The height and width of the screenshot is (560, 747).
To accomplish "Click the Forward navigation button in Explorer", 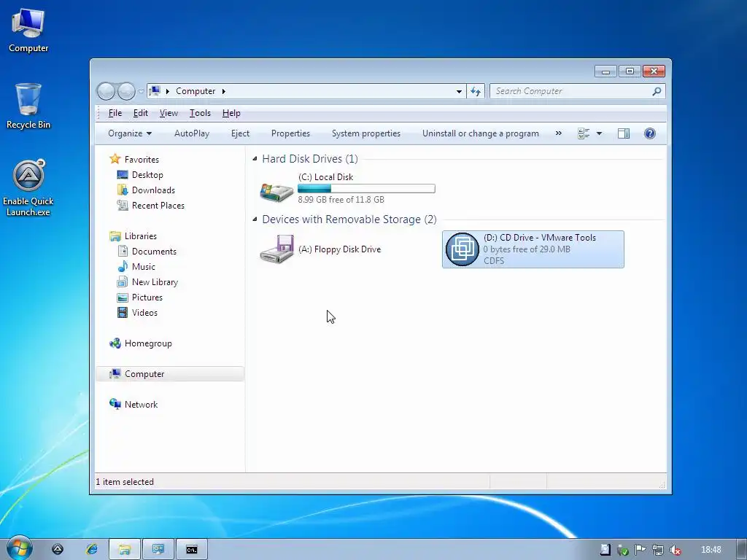I will coord(126,91).
